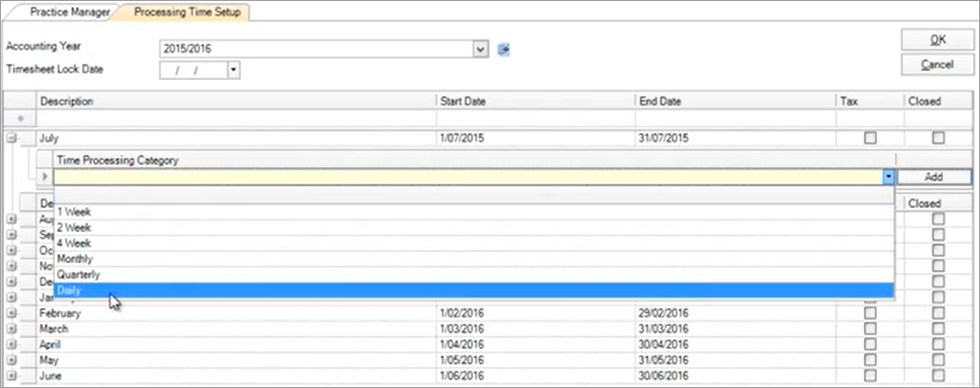
Task: Toggle the Closed checkbox for May
Action: point(938,360)
